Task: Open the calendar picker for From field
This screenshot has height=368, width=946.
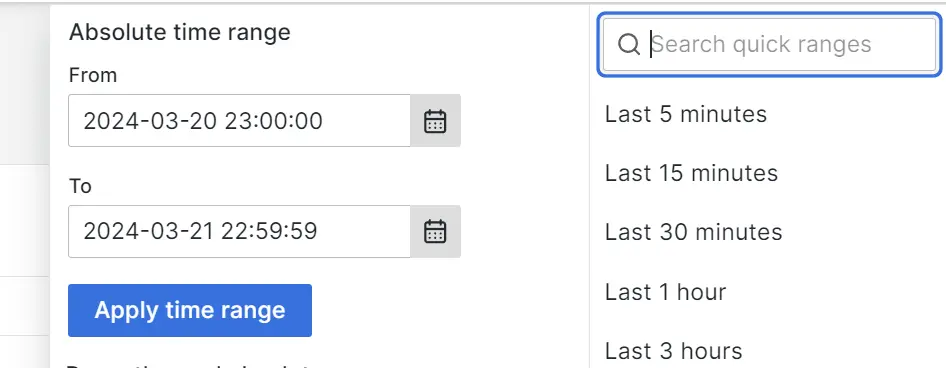Action: [435, 121]
